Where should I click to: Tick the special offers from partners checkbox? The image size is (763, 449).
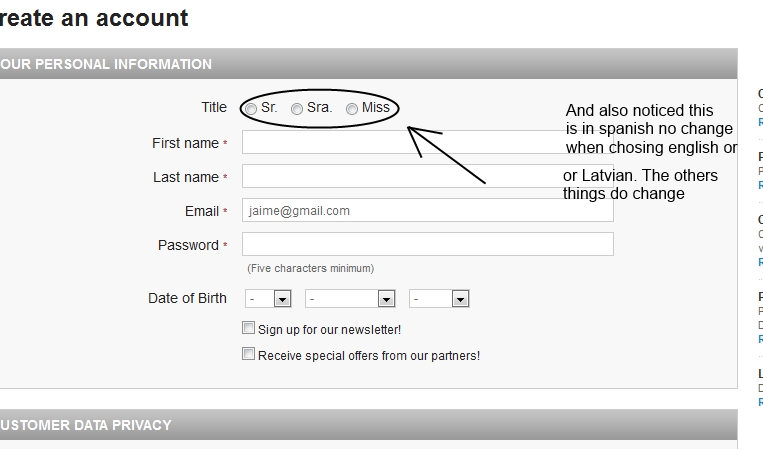tap(249, 354)
